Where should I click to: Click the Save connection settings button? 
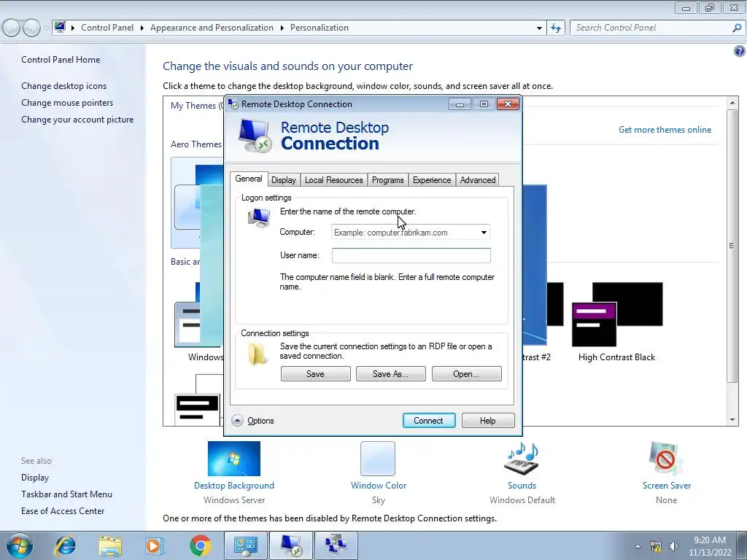tap(315, 374)
